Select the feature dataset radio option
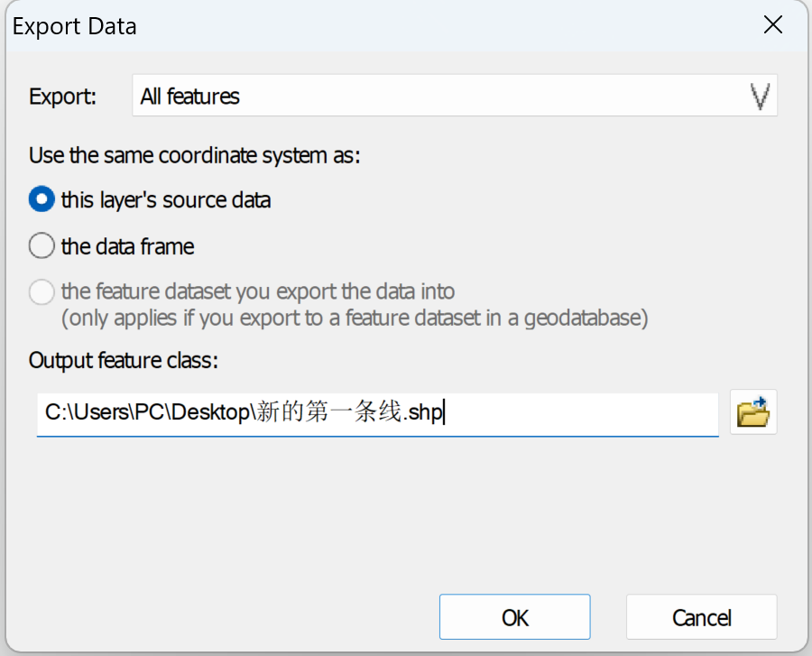Viewport: 812px width, 656px height. (x=42, y=292)
